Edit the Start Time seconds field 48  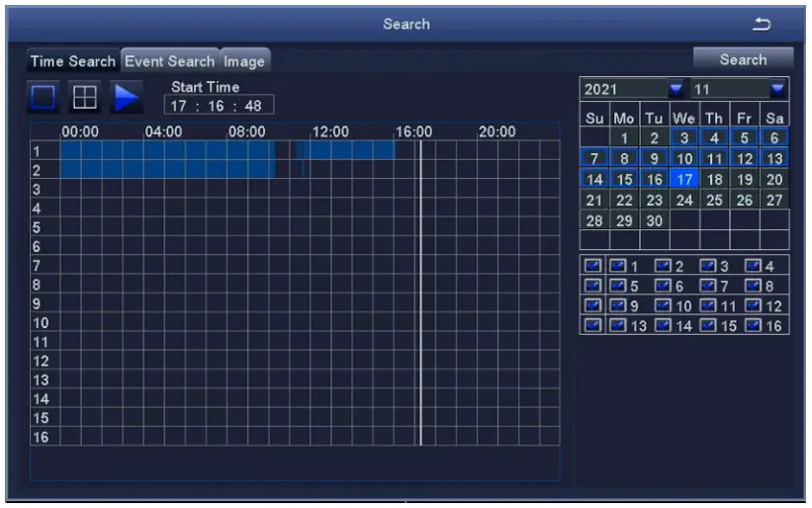coord(253,106)
